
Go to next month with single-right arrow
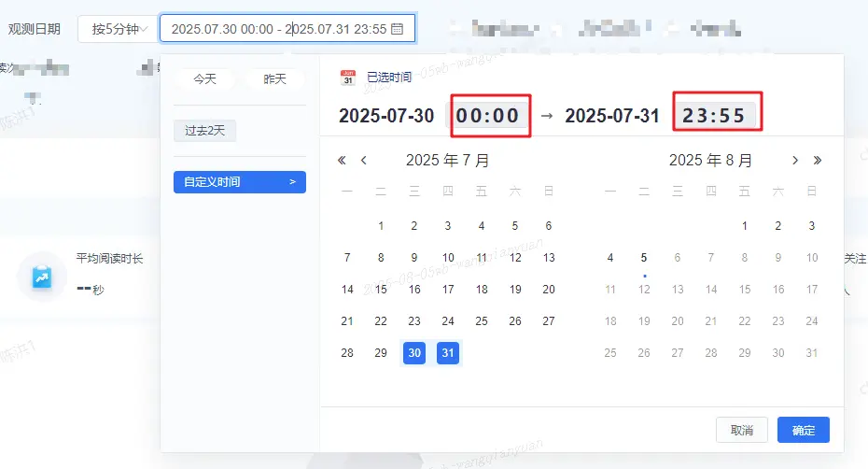point(795,160)
